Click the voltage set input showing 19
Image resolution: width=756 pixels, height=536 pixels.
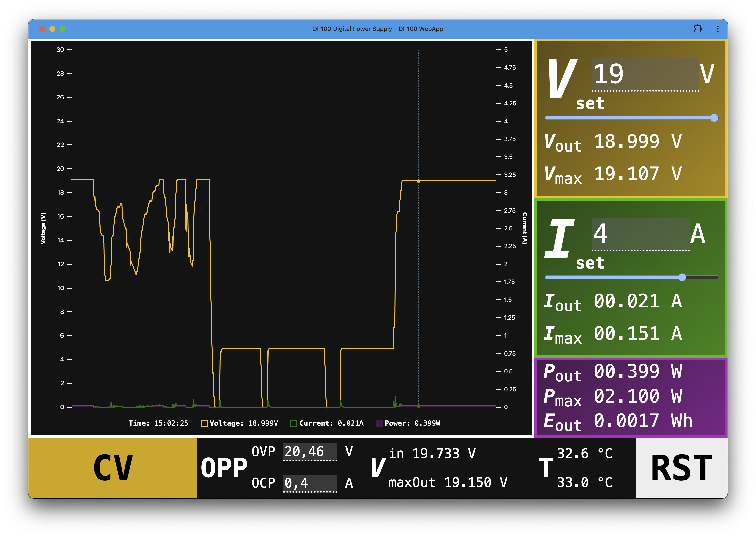pyautogui.click(x=645, y=74)
